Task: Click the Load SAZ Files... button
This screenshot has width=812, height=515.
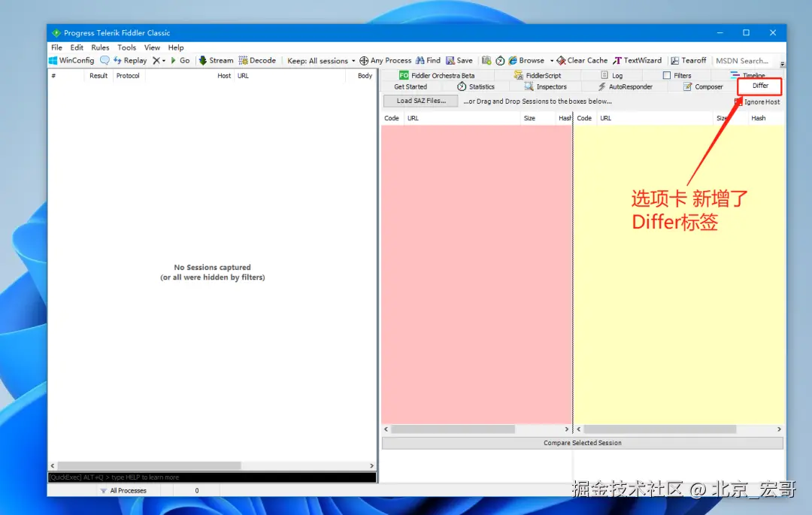Action: 421,101
